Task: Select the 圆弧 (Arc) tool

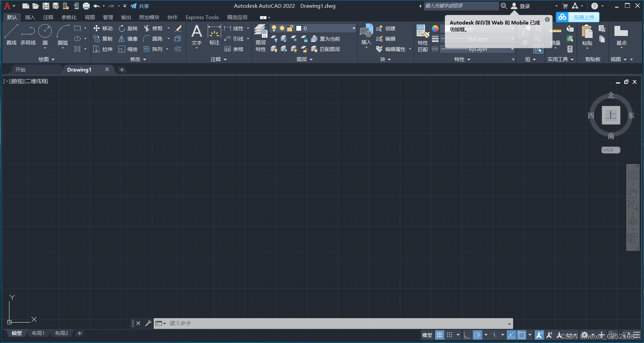Action: [x=63, y=35]
